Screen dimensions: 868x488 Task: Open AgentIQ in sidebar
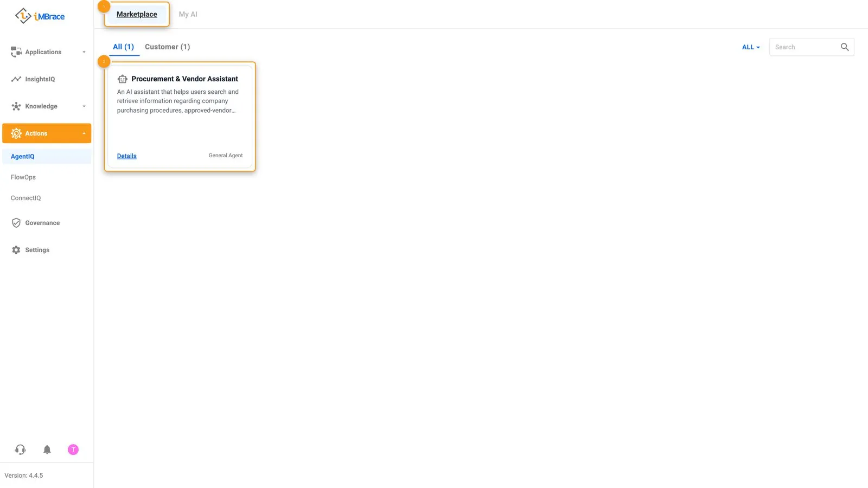pyautogui.click(x=47, y=157)
